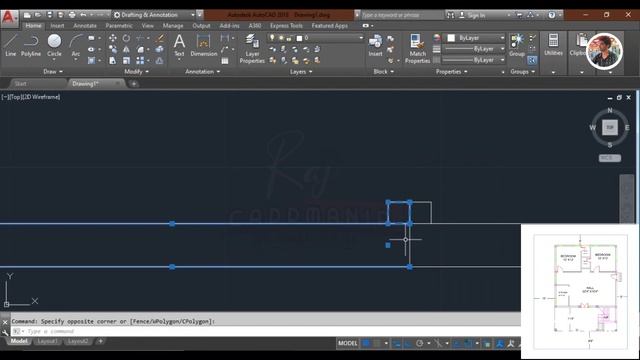Image resolution: width=640 pixels, height=360 pixels.
Task: Switch to the Layout1 tab
Action: [x=47, y=341]
